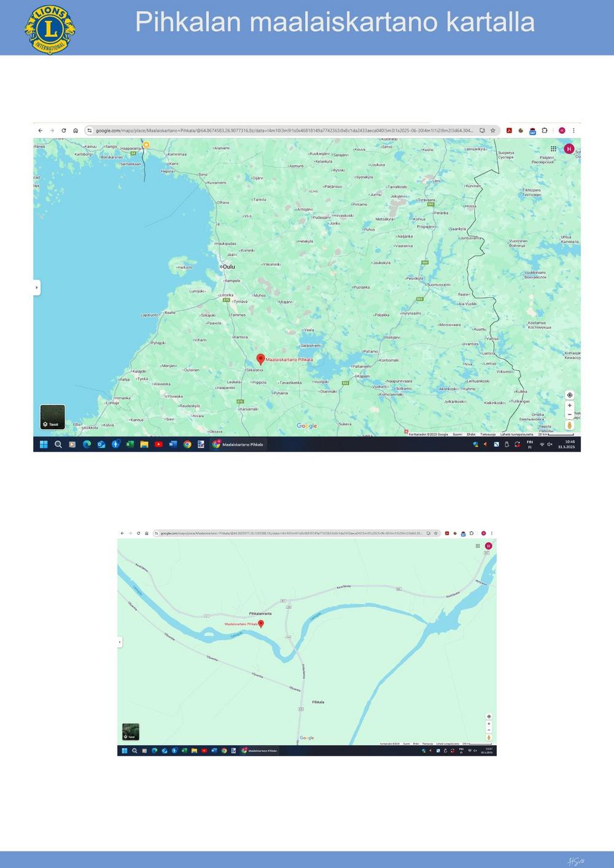Click the address bar URL in upper browser

282,130
